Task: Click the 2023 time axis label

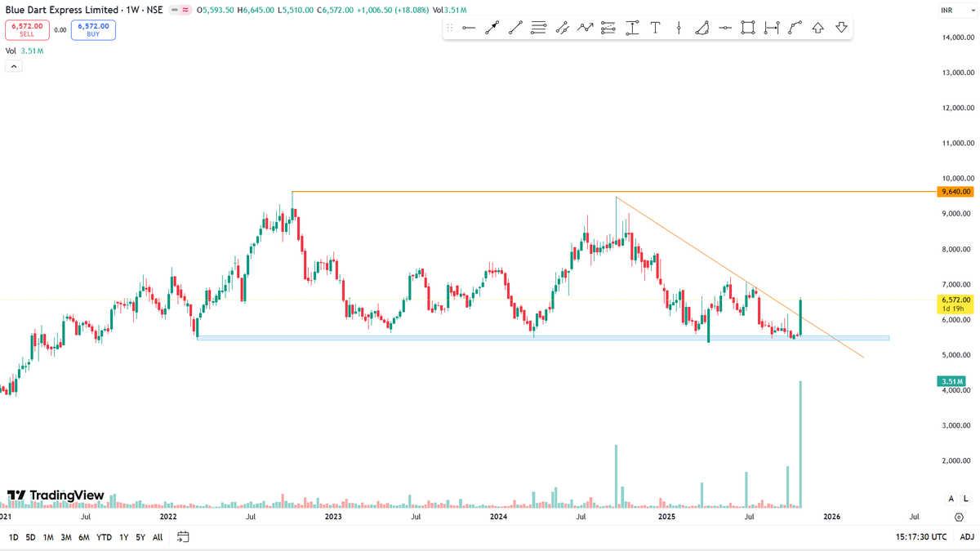Action: (333, 517)
